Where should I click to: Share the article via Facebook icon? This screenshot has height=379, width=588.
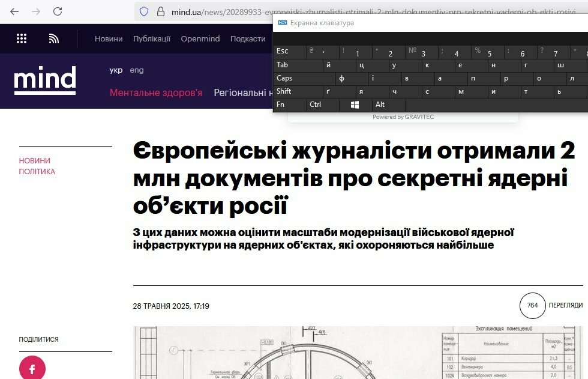32,369
